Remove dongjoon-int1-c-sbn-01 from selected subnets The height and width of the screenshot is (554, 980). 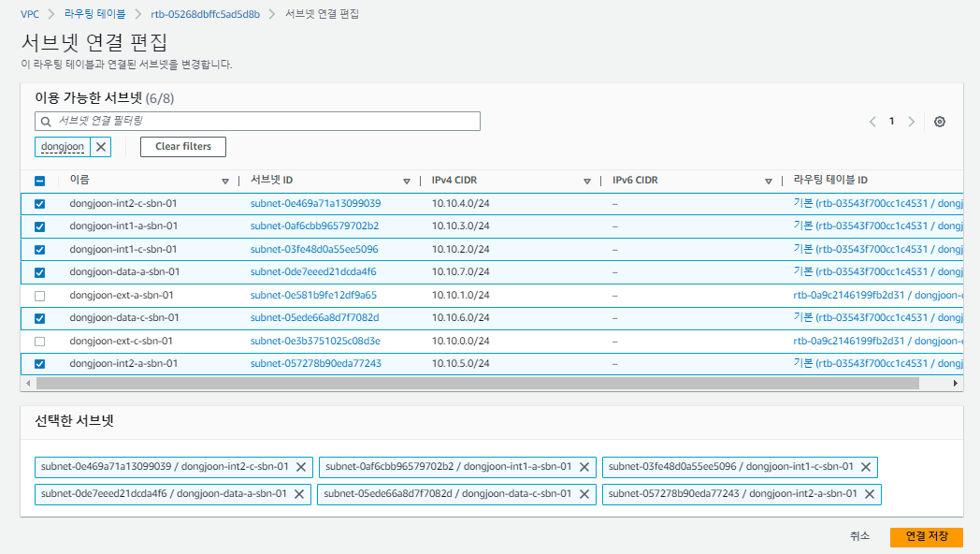(x=866, y=467)
